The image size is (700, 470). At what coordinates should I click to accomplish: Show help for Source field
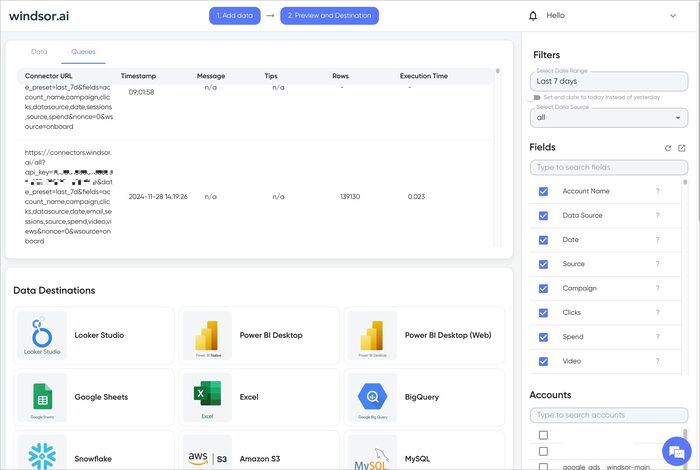point(658,264)
